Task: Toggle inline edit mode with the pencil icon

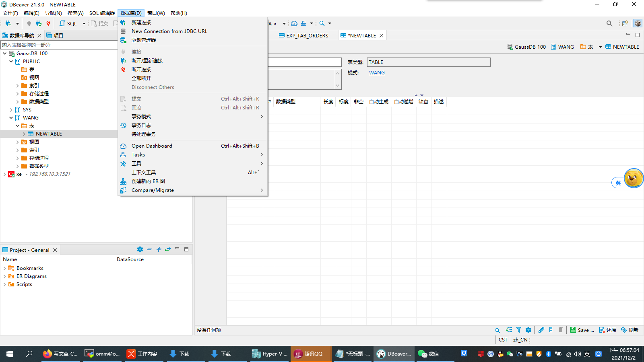Action: pos(541,330)
